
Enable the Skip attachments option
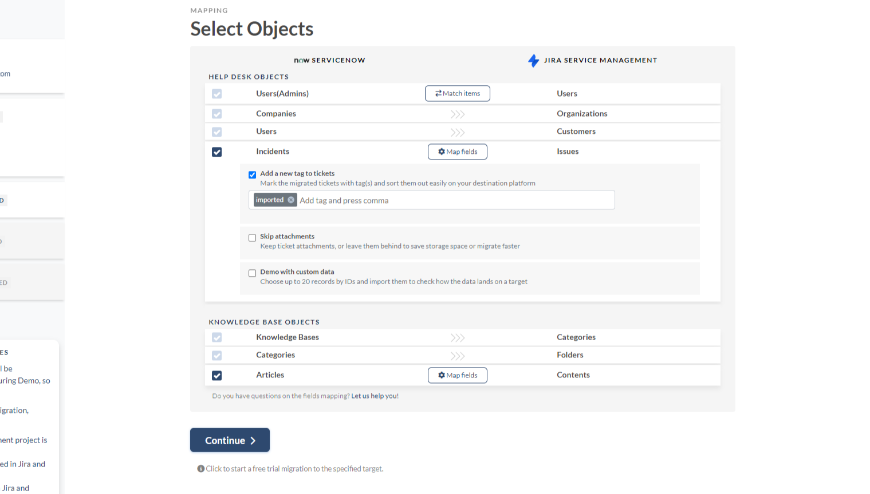click(253, 238)
